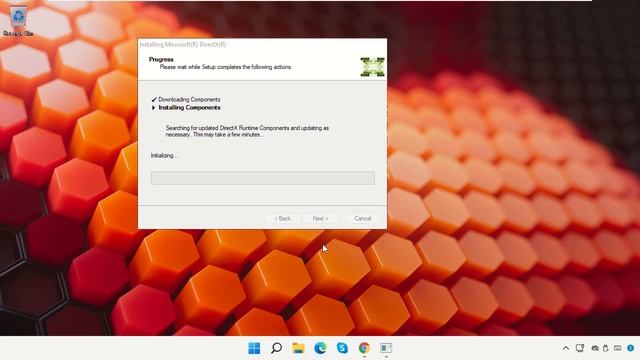Click the 'Initializing...' status text
Image resolution: width=640 pixels, height=360 pixels.
click(164, 156)
